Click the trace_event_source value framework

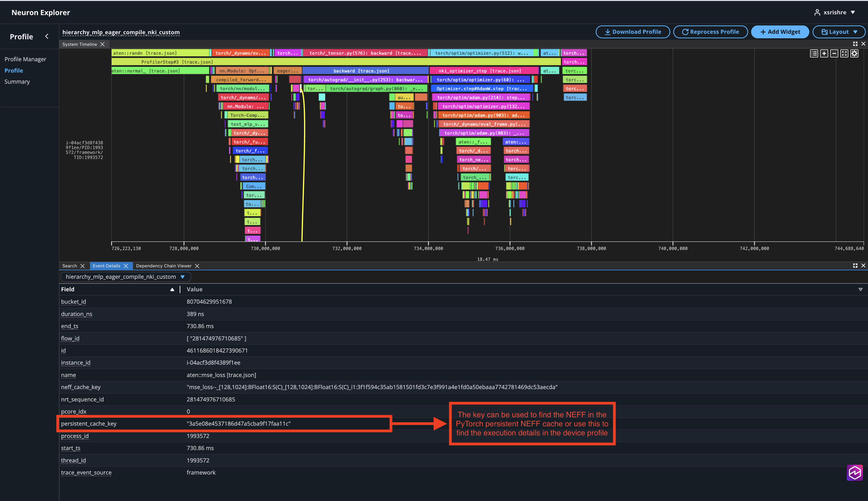(201, 473)
